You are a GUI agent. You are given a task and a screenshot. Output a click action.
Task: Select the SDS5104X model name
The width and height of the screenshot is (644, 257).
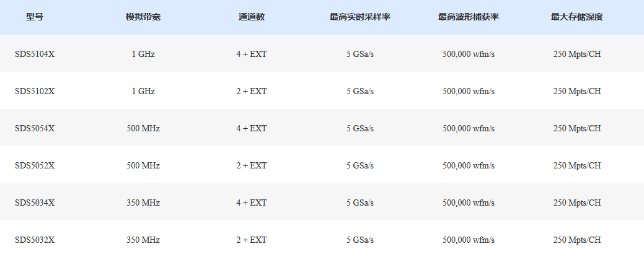point(35,54)
